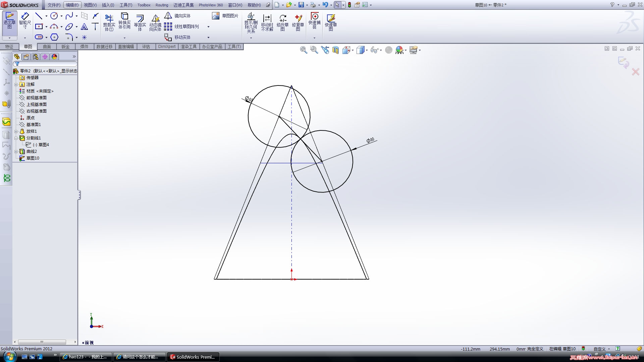This screenshot has height=362, width=644.
Task: Click the sketch Text (A) tool
Action: pyautogui.click(x=84, y=26)
